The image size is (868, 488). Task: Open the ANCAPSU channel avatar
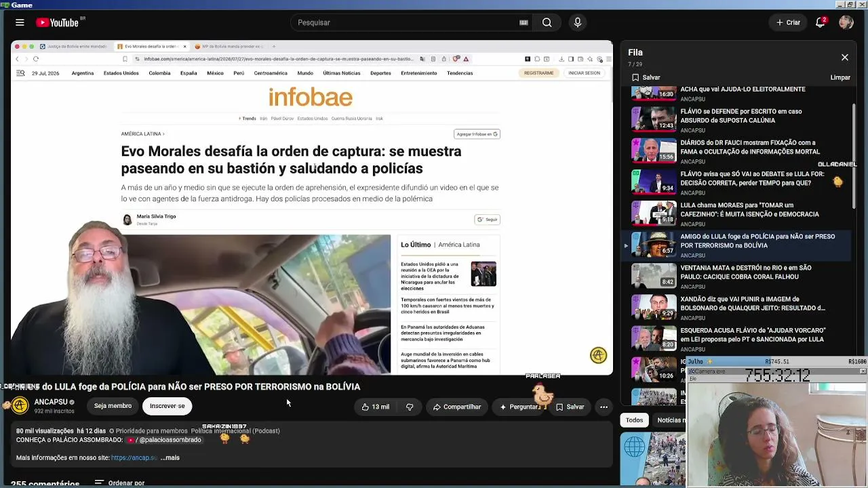click(x=20, y=405)
